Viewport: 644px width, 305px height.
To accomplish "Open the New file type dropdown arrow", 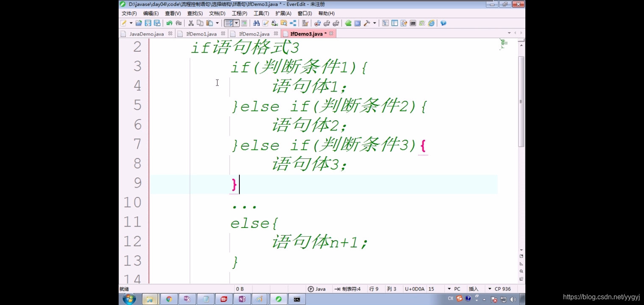I will (131, 23).
